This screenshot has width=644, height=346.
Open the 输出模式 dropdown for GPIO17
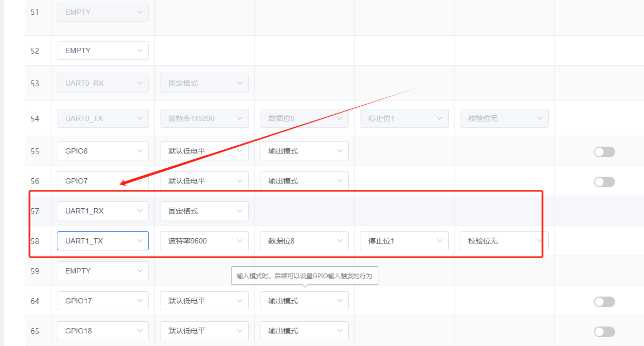[304, 300]
